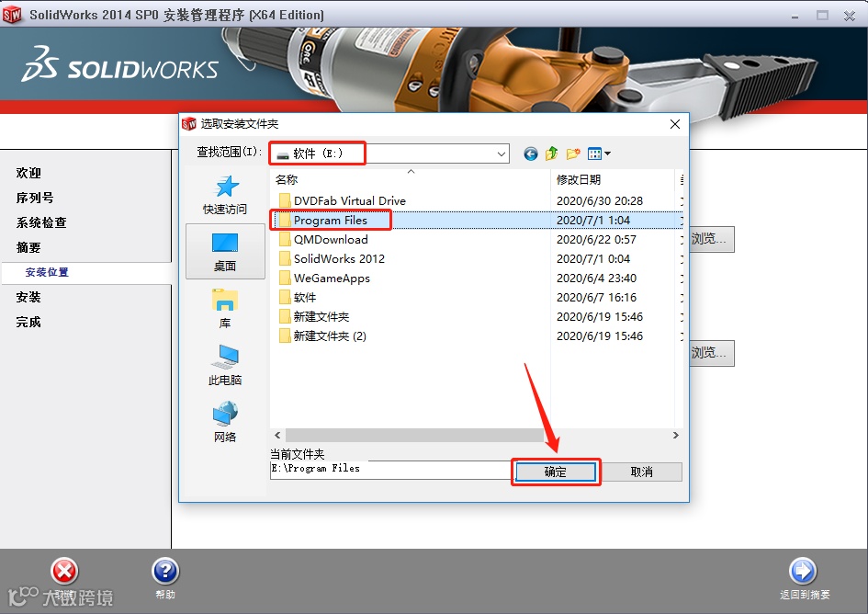Minimize the SolidWorks installer window
Screen dimensions: 868x614
[x=795, y=16]
